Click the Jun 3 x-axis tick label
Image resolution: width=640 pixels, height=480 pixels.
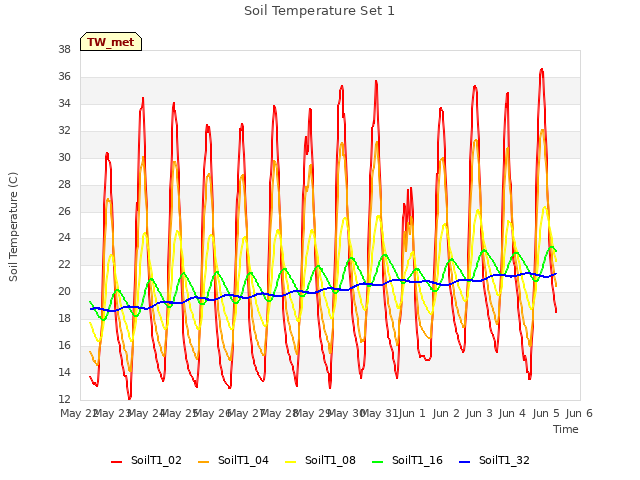point(479,413)
